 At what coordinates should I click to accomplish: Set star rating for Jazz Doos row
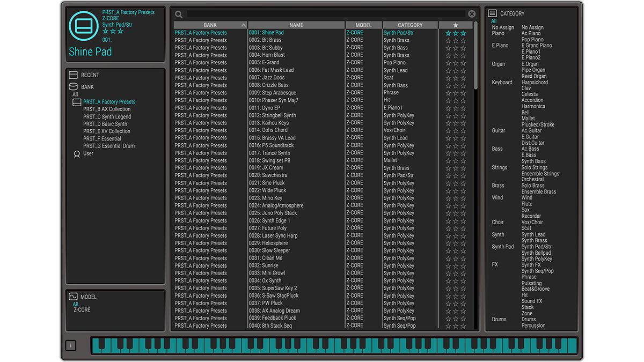(456, 78)
